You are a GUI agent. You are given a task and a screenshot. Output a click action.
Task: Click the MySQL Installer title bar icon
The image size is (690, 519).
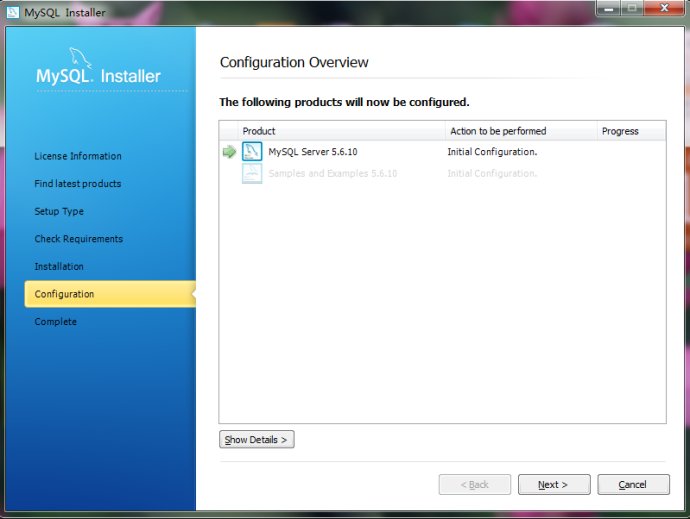click(12, 12)
